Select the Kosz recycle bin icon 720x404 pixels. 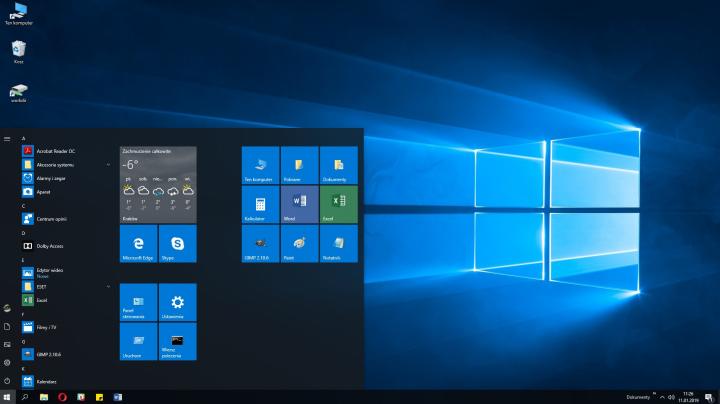point(19,52)
